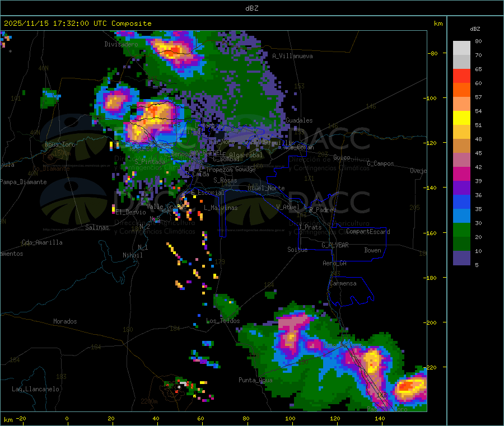
Task: Click the 'El_Desvio' location label
Action: [x=131, y=212]
